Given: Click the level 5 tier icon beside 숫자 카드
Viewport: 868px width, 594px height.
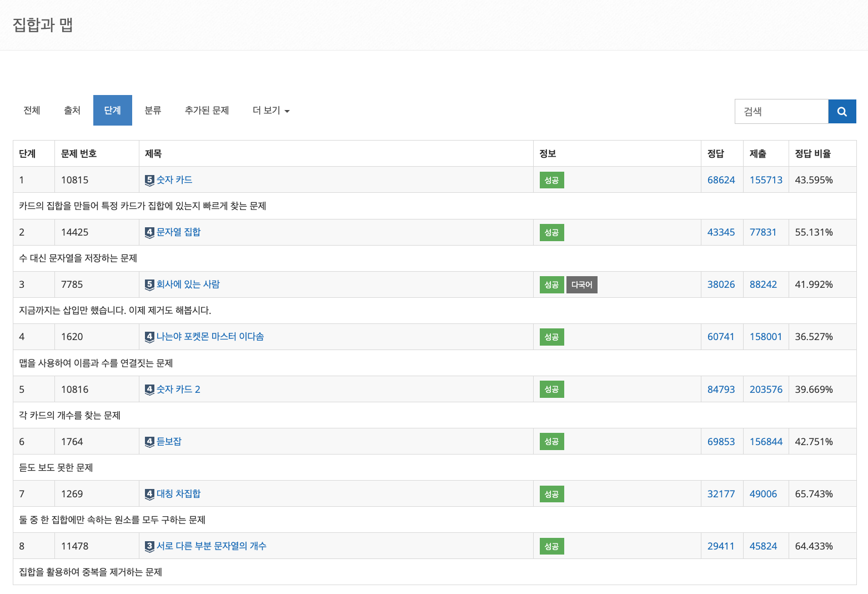Looking at the screenshot, I should pyautogui.click(x=149, y=179).
